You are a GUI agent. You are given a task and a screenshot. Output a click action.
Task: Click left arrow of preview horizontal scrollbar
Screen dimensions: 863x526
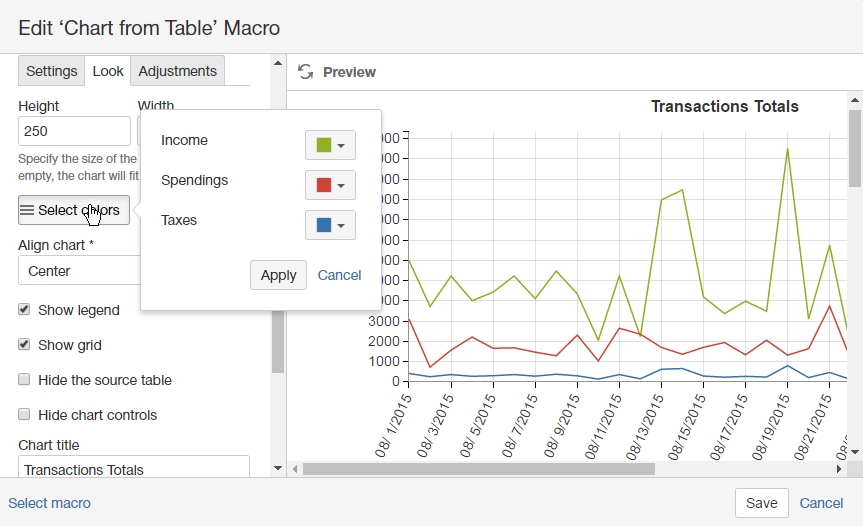click(x=294, y=468)
